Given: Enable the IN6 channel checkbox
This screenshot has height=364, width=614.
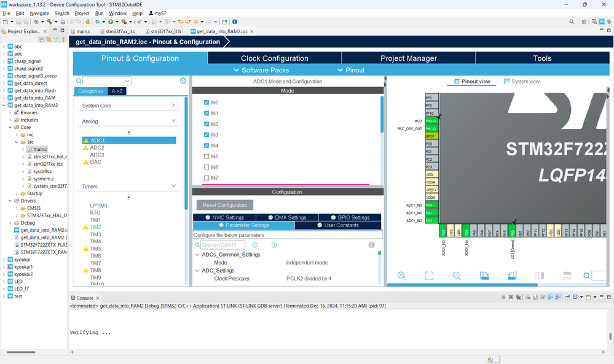Looking at the screenshot, I should click(x=207, y=168).
